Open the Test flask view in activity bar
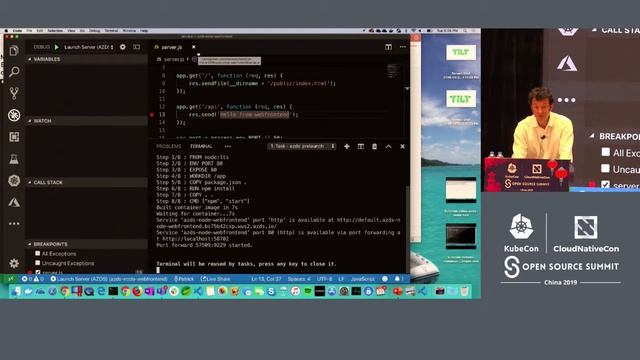 click(14, 159)
